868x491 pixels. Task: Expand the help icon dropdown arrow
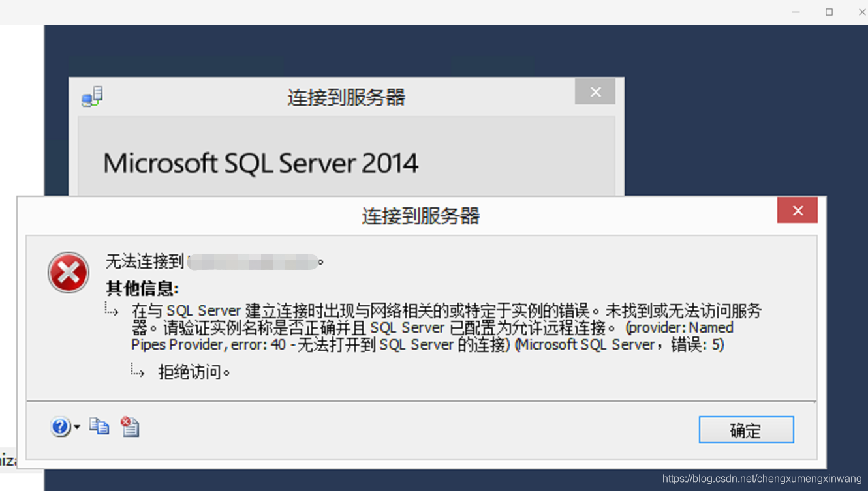(77, 427)
